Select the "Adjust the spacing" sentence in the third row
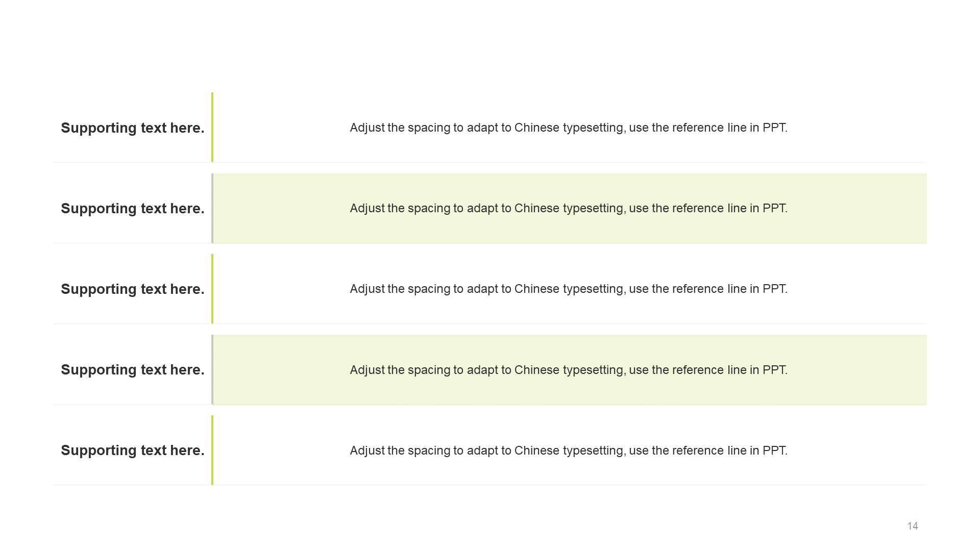 pyautogui.click(x=568, y=289)
